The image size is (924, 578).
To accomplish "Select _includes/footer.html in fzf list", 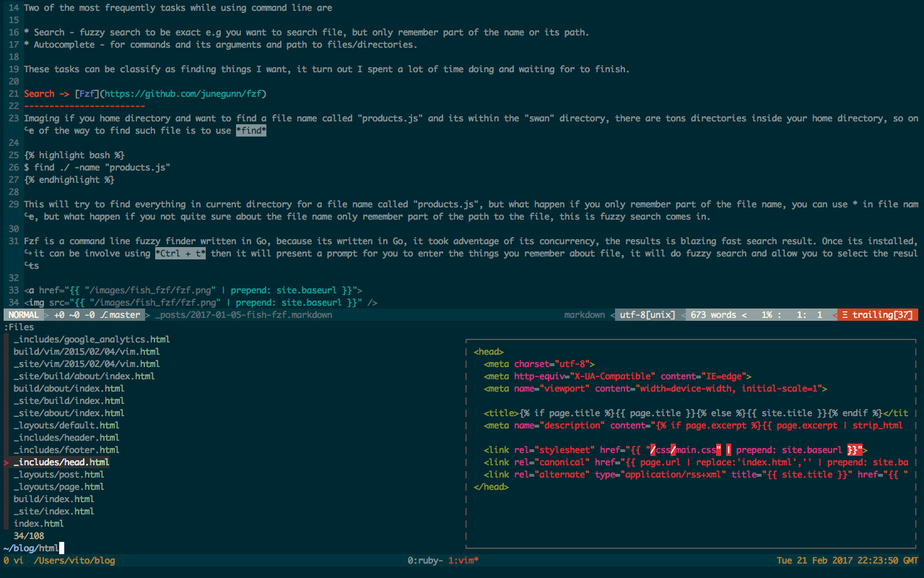I will [66, 449].
